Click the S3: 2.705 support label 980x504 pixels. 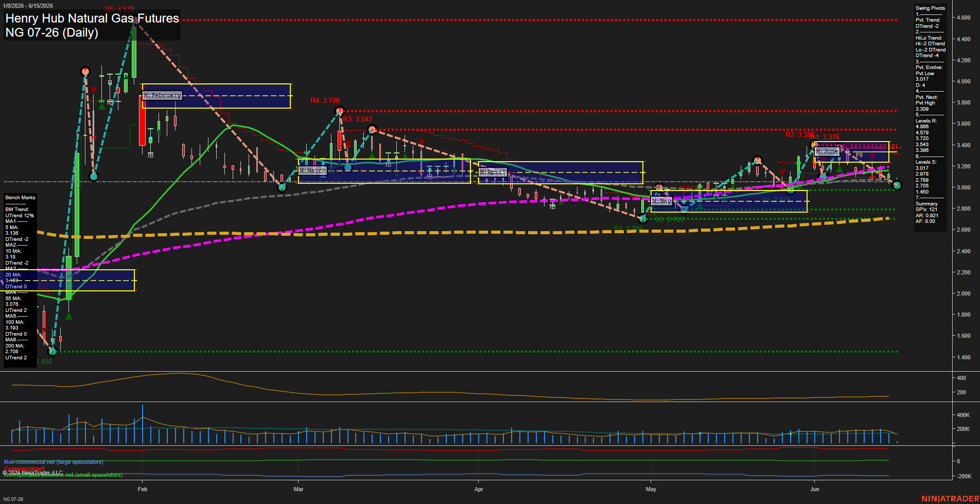pyautogui.click(x=628, y=229)
